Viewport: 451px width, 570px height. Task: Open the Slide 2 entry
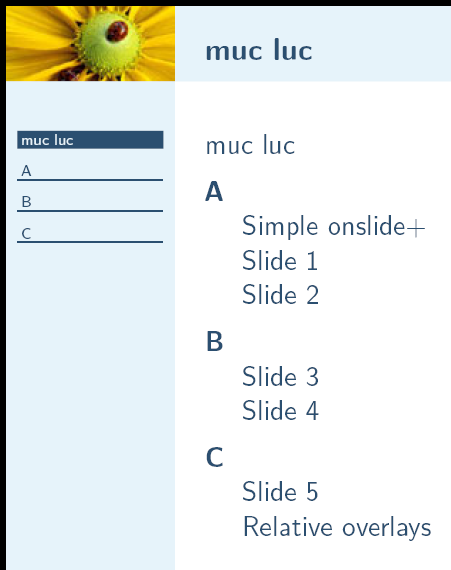click(281, 294)
